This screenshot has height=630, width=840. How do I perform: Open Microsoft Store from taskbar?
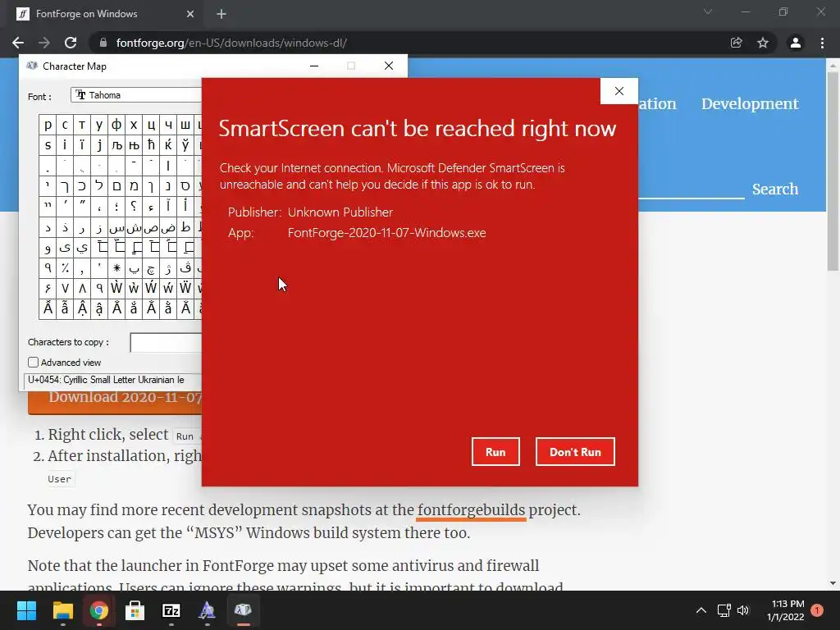tap(135, 610)
